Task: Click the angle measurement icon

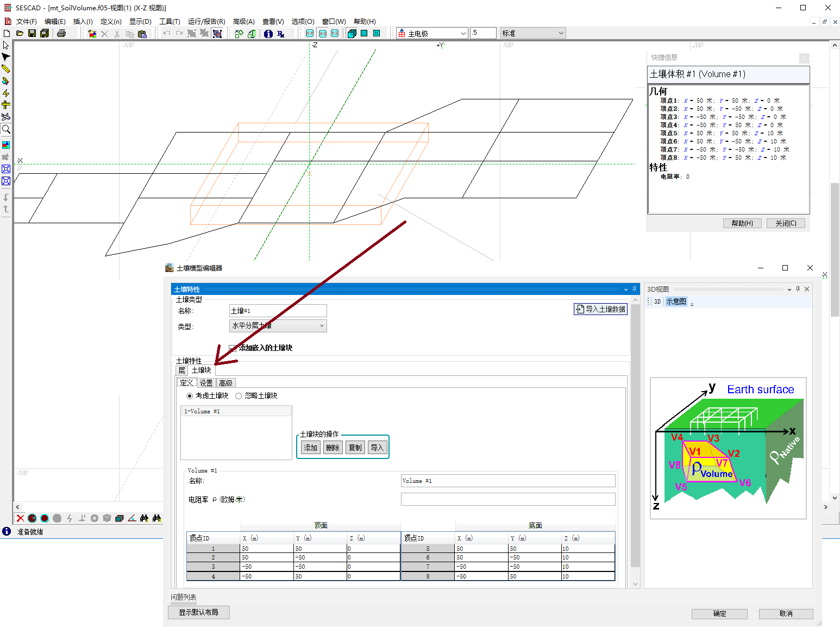Action: pyautogui.click(x=132, y=518)
